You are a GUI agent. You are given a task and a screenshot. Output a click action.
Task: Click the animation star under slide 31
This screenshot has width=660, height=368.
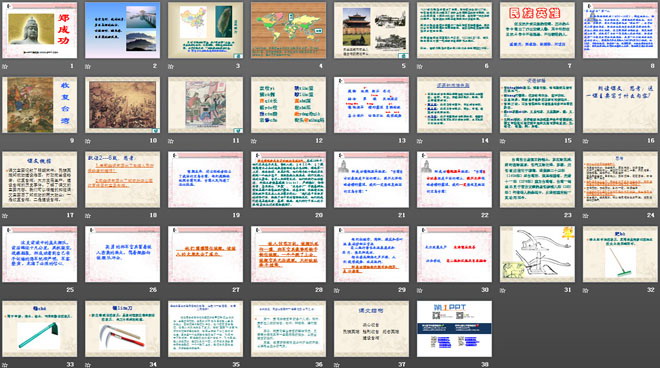(x=503, y=290)
